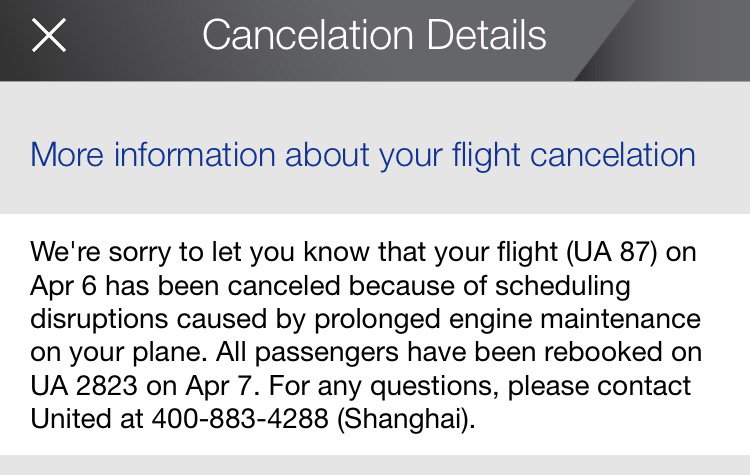750x475 pixels.
Task: Click rebooked flight number "UA 2823"
Action: [86, 386]
